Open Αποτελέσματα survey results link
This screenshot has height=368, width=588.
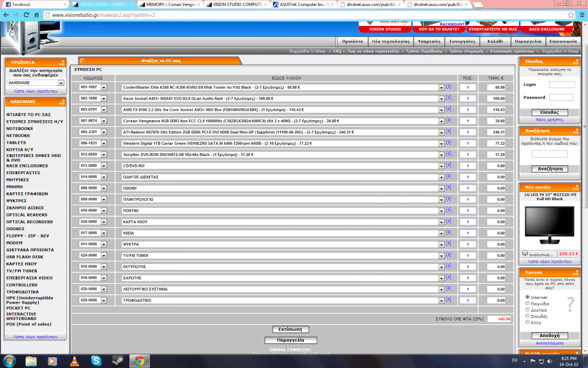[549, 343]
